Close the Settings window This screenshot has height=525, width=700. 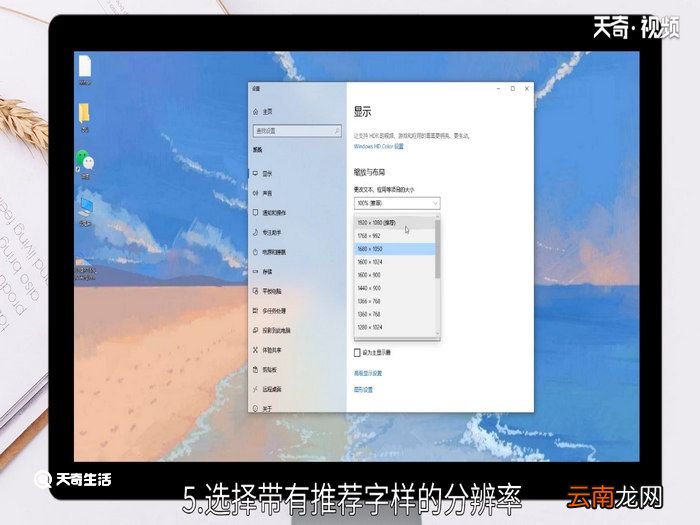tap(527, 89)
